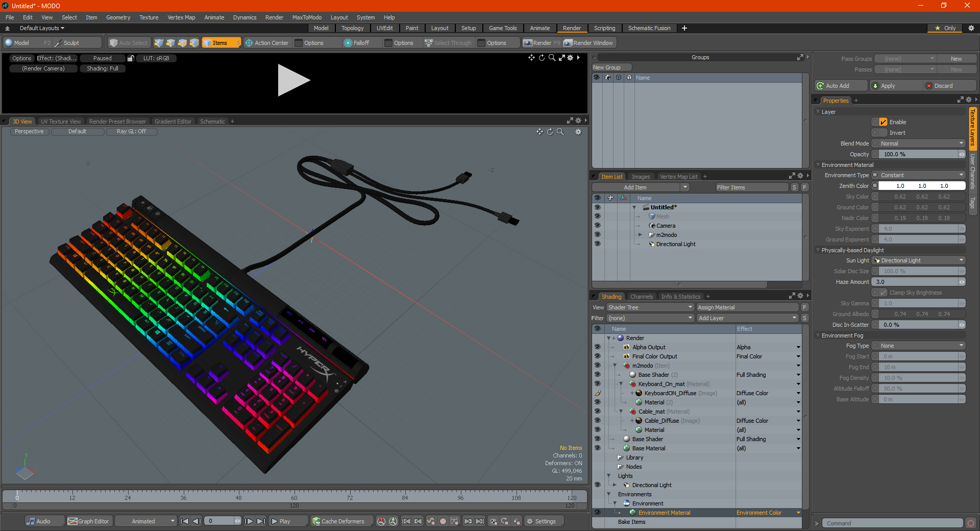Screen dimensions: 980x531
Task: Open Fog Type dropdown
Action: pyautogui.click(x=922, y=346)
